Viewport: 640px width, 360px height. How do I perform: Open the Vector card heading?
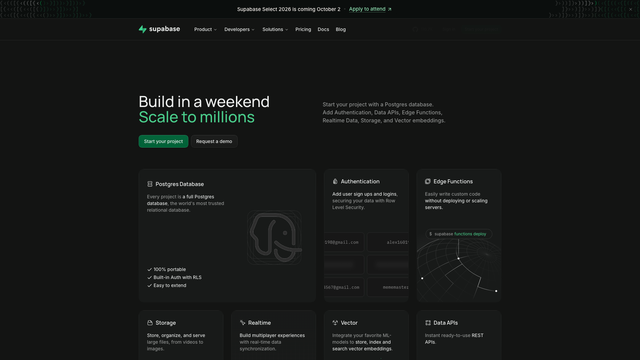[x=349, y=322]
